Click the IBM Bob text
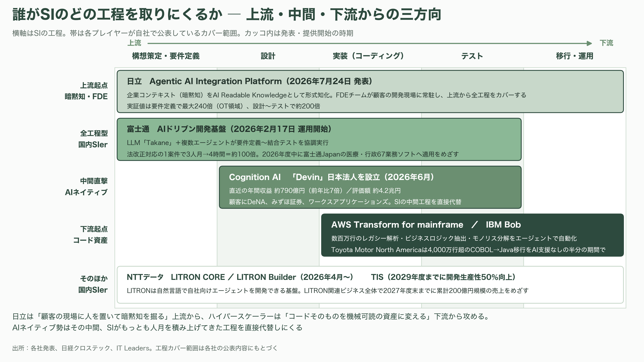The width and height of the screenshot is (644, 362). [503, 225]
